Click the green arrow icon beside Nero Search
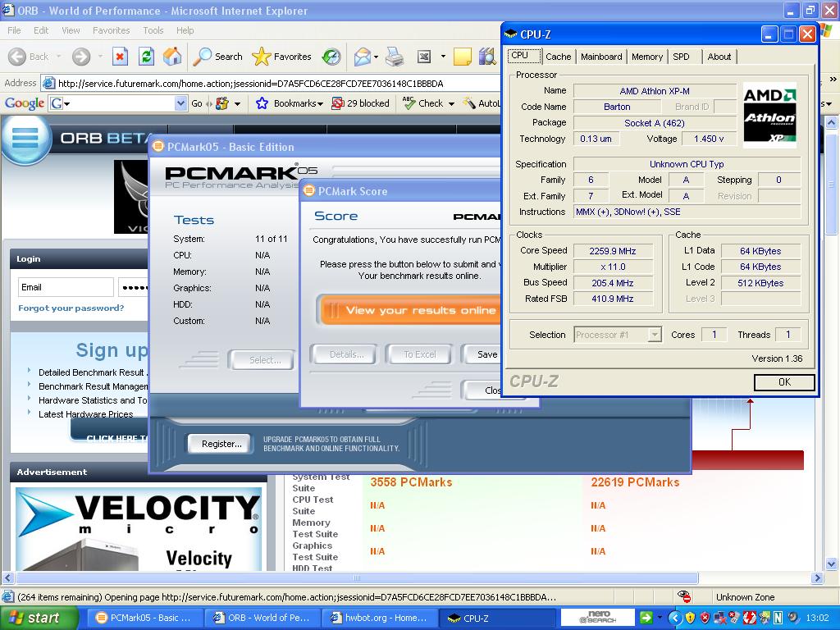Screen dimensions: 840x630 646,618
